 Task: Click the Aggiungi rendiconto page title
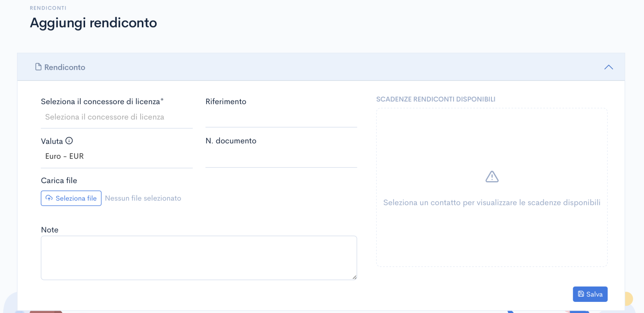[94, 23]
